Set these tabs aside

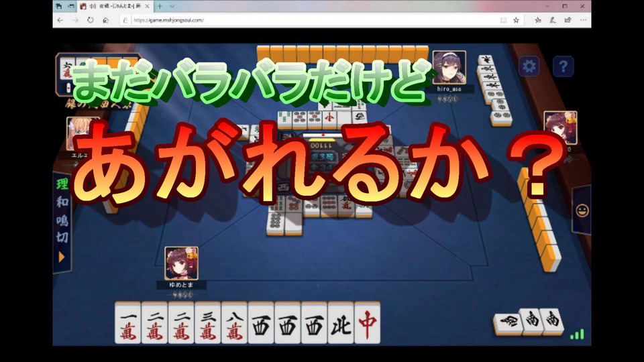coord(70,7)
